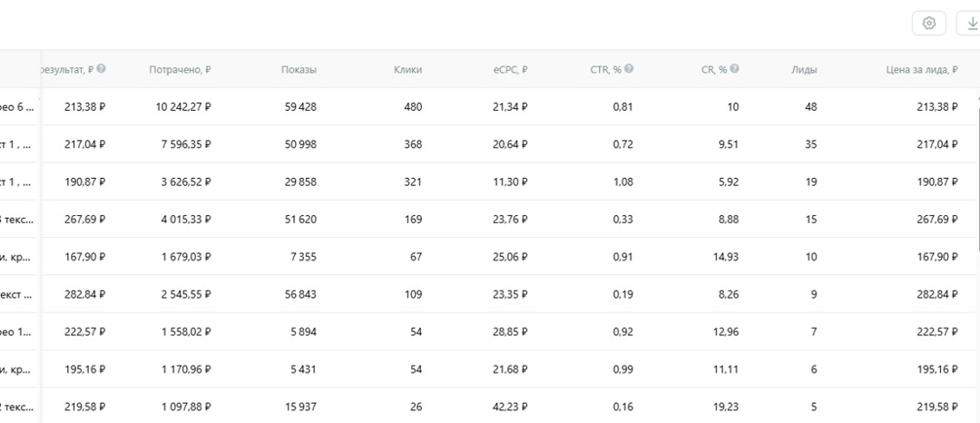980x423 pixels.
Task: Click the download report icon
Action: 972,24
